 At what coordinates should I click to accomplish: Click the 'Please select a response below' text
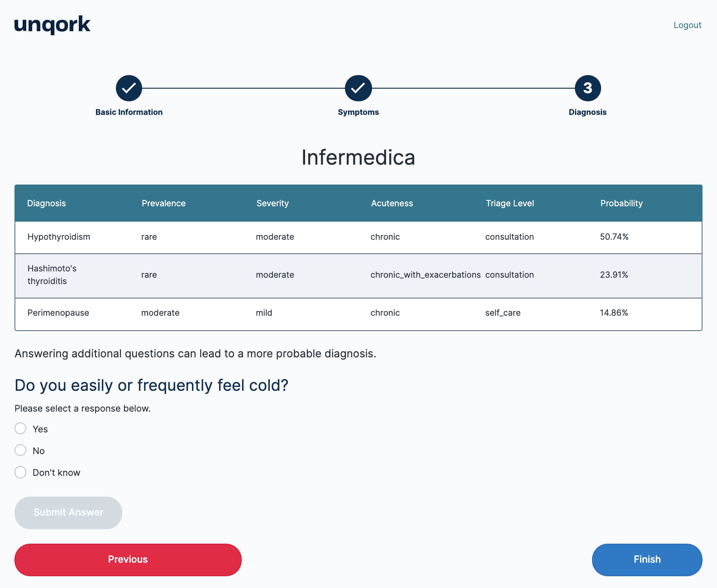[82, 408]
